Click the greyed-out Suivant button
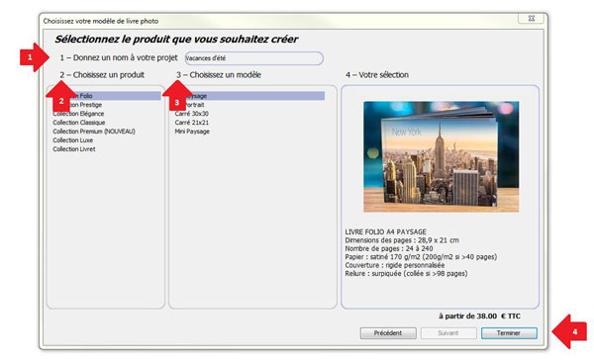The width and height of the screenshot is (594, 364). coord(448,333)
